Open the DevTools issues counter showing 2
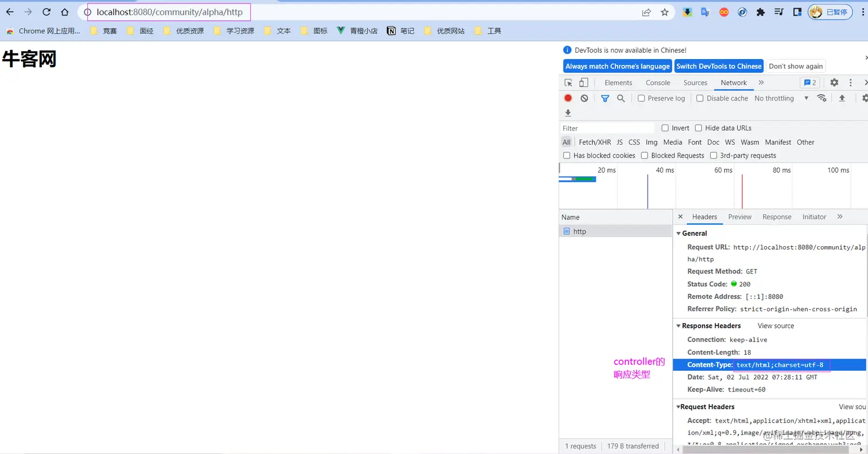 click(810, 83)
